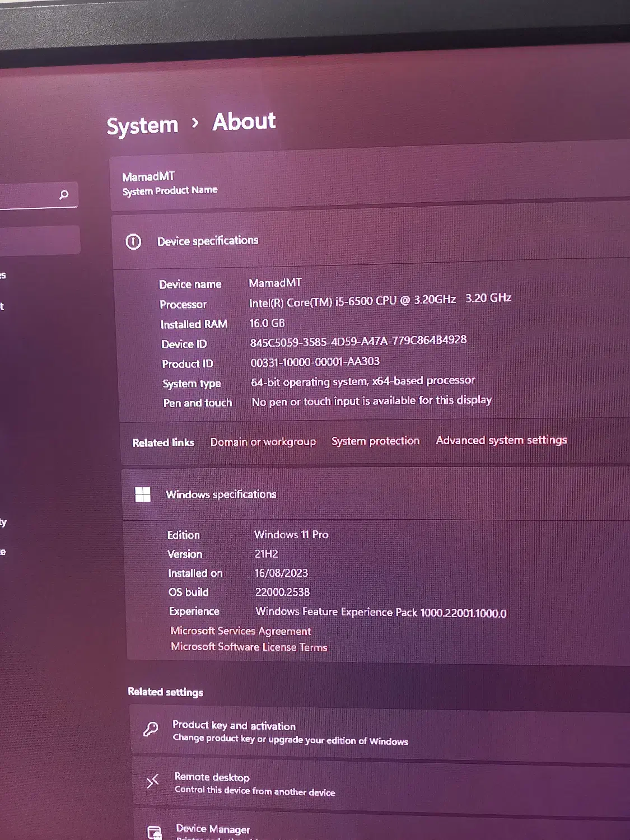Open Microsoft Services Agreement link

pos(241,631)
